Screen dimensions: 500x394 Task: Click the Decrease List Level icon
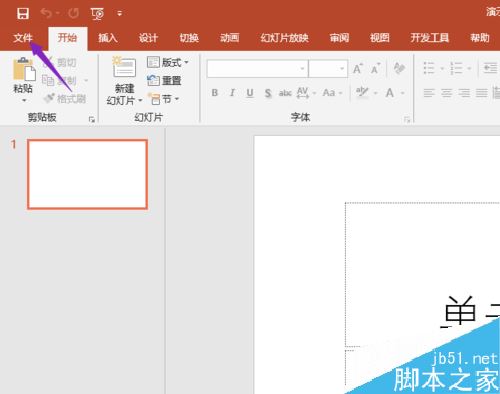point(490,68)
